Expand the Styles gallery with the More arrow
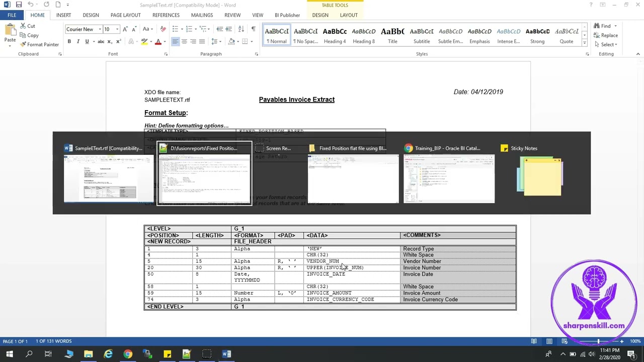644x362 pixels. pyautogui.click(x=585, y=44)
